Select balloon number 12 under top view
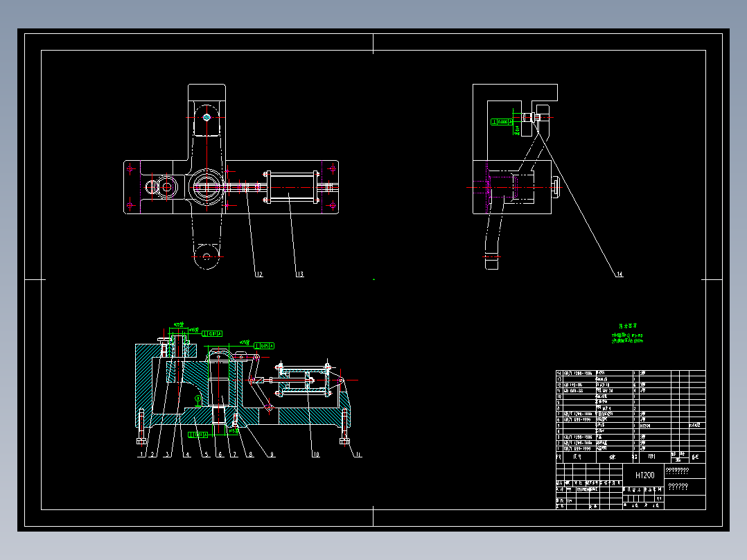The height and width of the screenshot is (560, 747). pyautogui.click(x=260, y=274)
